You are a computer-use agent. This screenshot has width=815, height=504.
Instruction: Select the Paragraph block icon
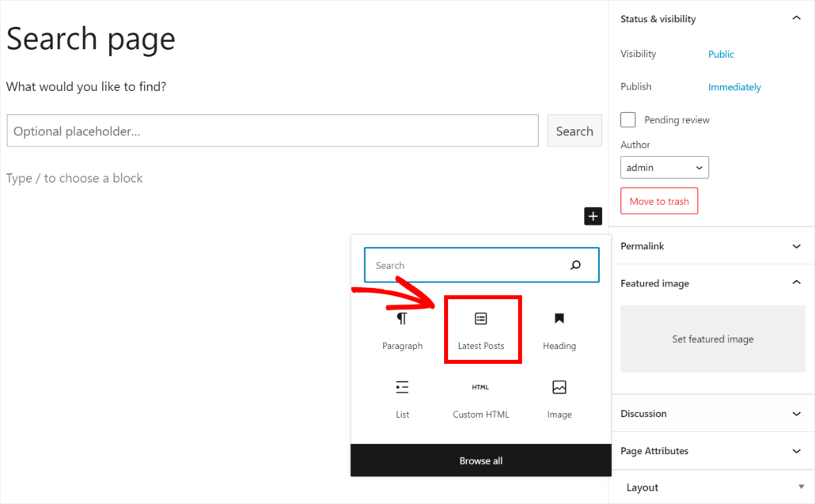click(402, 327)
